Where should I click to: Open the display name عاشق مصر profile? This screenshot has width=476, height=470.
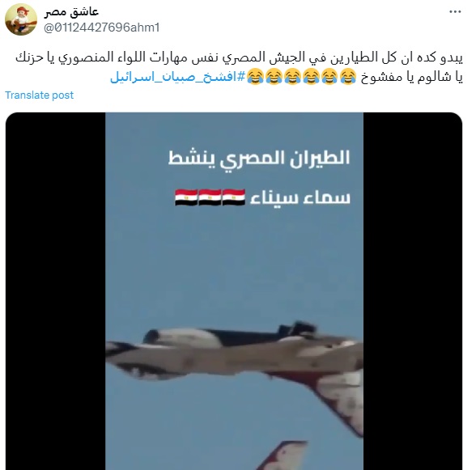pyautogui.click(x=71, y=12)
